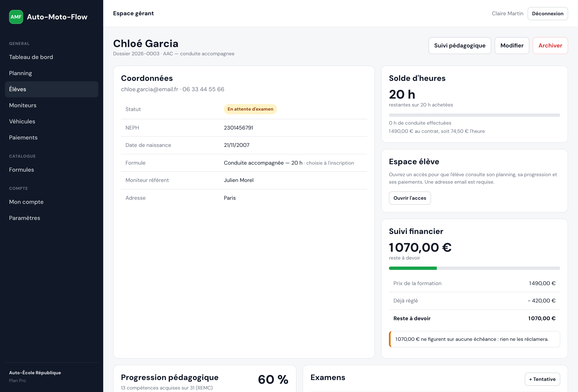This screenshot has width=578, height=392.
Task: Click the En attente d'examen status badge
Action: point(250,109)
